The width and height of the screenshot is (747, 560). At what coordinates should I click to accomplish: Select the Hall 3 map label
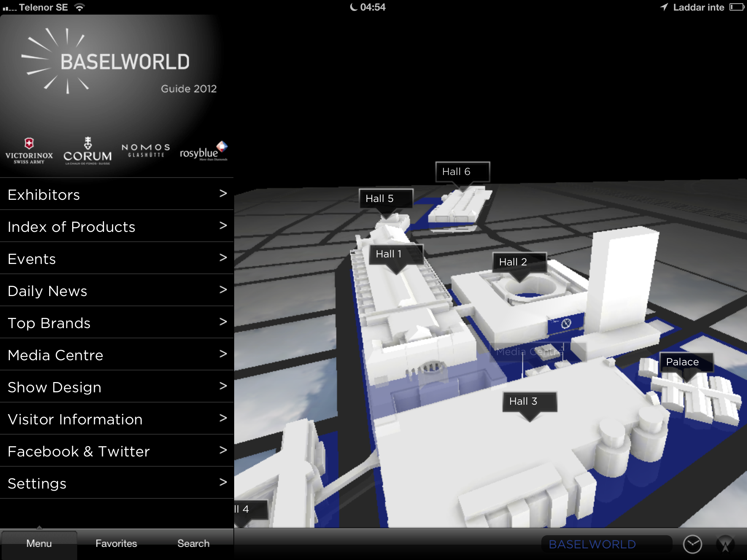coord(530,401)
